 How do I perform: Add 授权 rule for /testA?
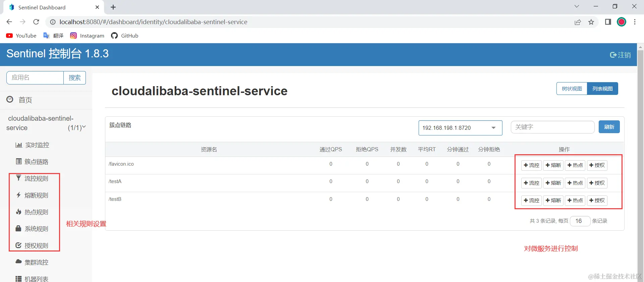click(597, 183)
